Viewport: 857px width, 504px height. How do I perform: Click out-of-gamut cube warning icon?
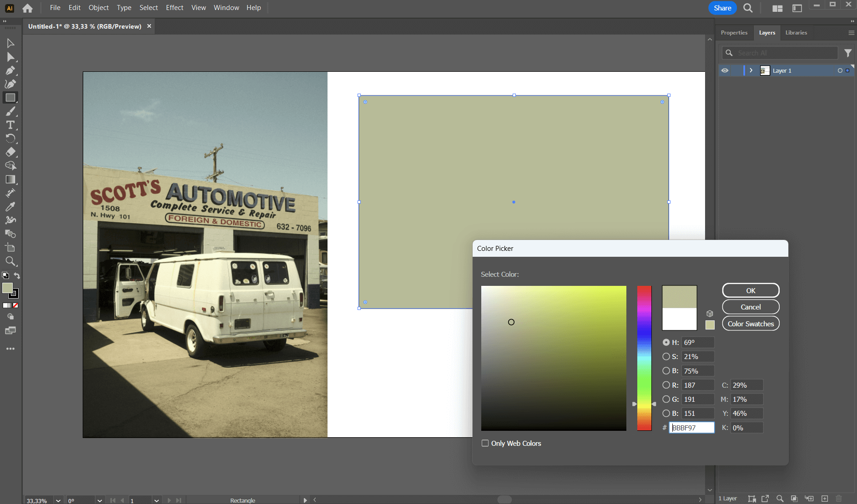click(710, 314)
